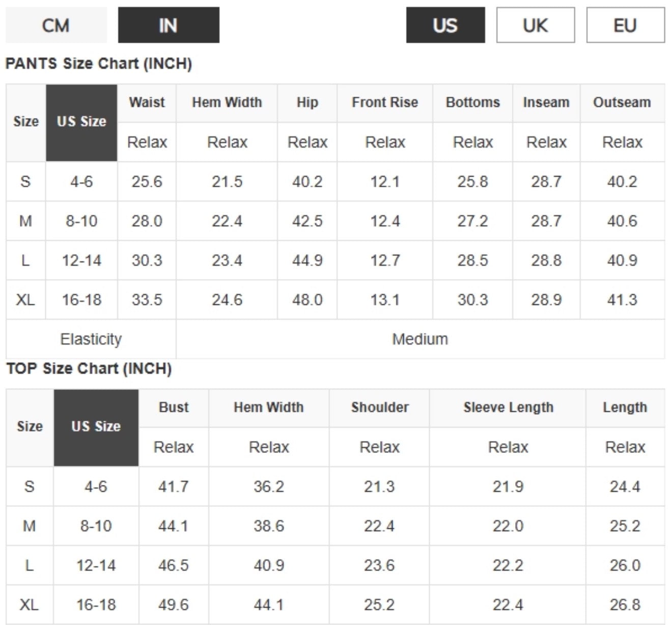Switch size standard to EU
This screenshot has width=672, height=625.
626,25
